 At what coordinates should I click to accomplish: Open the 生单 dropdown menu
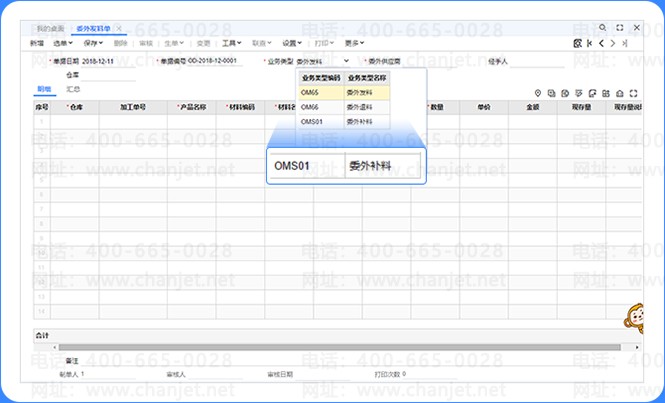(x=174, y=43)
